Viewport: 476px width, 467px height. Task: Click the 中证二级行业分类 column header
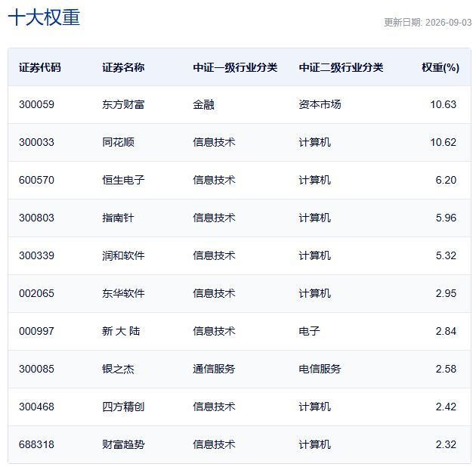point(341,67)
